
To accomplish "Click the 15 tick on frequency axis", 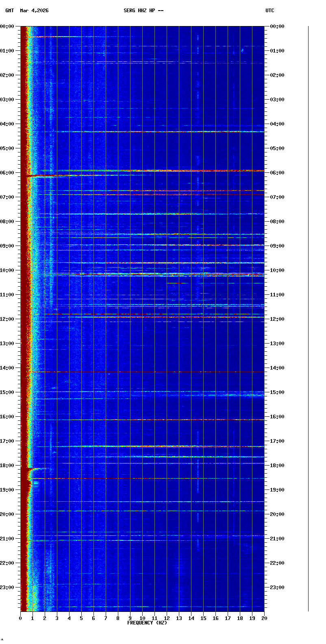I will coord(203,618).
